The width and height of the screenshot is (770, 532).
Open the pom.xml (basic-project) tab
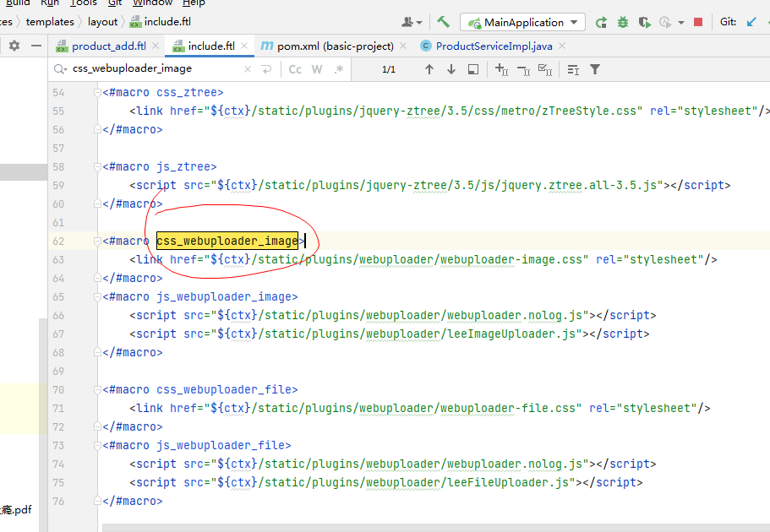point(336,46)
